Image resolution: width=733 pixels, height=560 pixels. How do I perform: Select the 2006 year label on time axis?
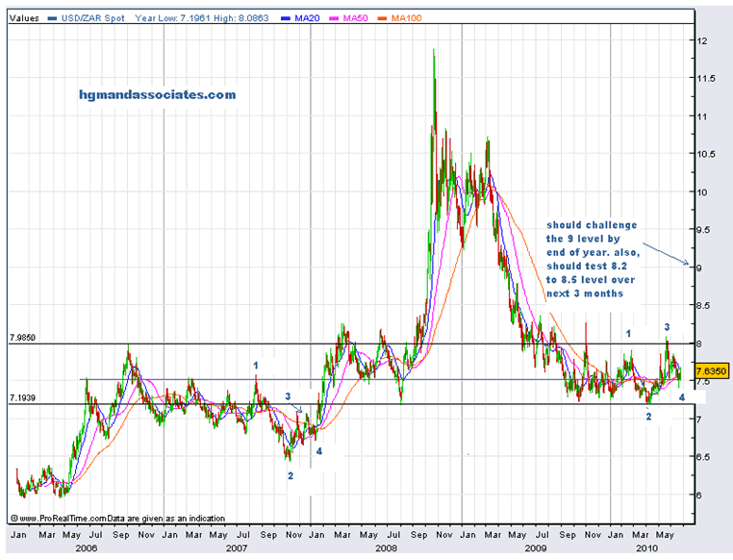(x=86, y=547)
